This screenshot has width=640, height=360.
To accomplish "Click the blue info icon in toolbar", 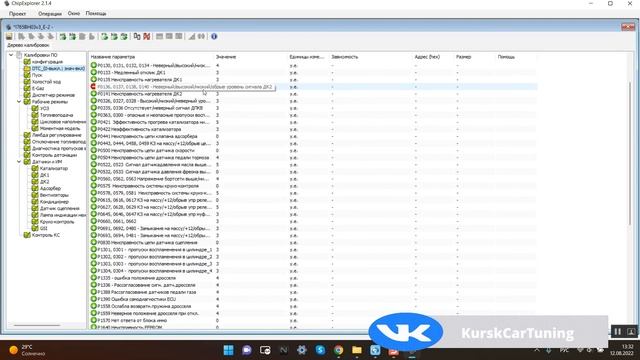I will click(x=214, y=37).
